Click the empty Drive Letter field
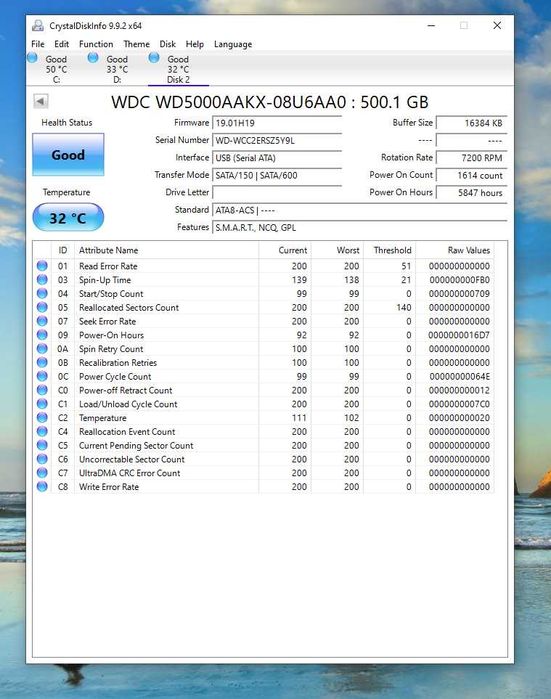Viewport: 551px width, 699px height. 277,193
